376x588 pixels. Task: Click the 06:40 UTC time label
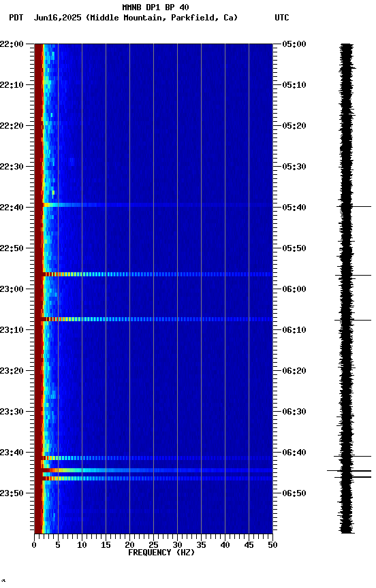coord(294,453)
